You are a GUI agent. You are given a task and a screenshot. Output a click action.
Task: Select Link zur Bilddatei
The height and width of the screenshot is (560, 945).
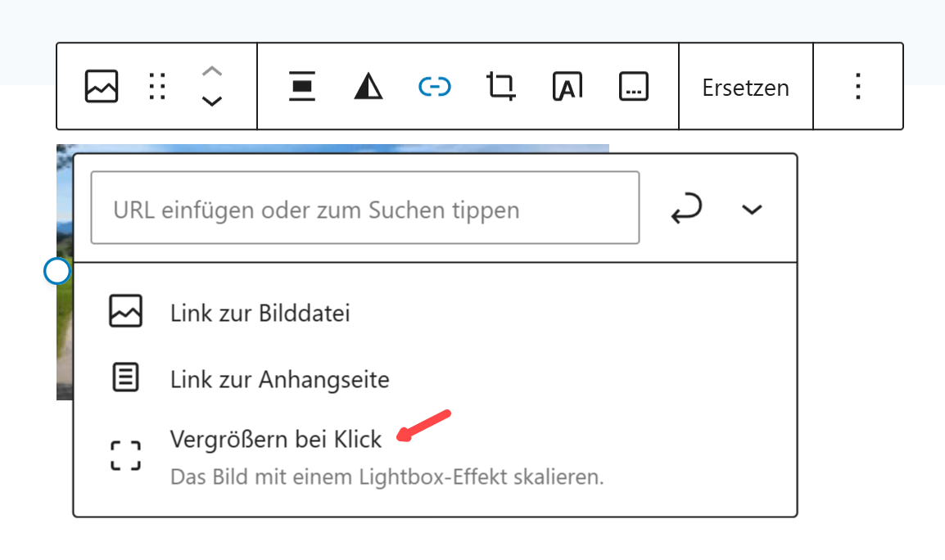pyautogui.click(x=260, y=313)
